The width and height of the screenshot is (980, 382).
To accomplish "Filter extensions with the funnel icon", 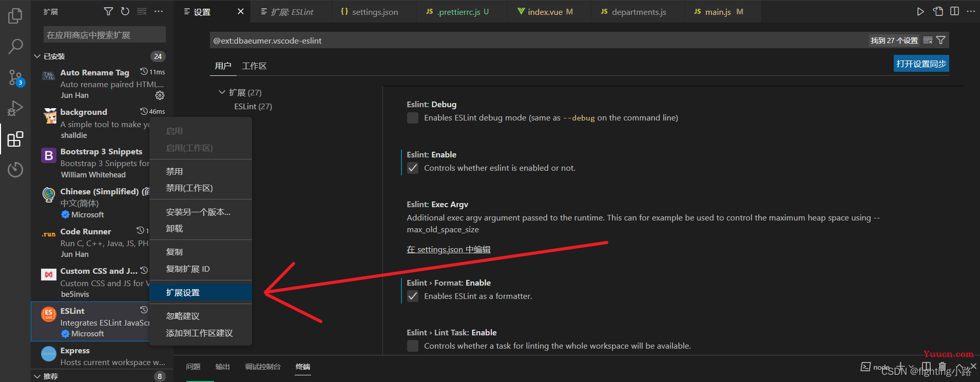I will [108, 11].
